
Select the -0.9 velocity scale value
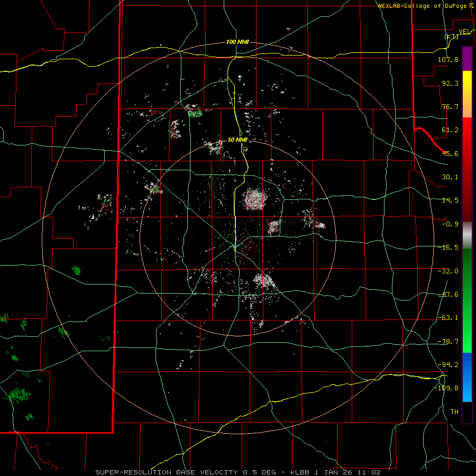coord(450,224)
